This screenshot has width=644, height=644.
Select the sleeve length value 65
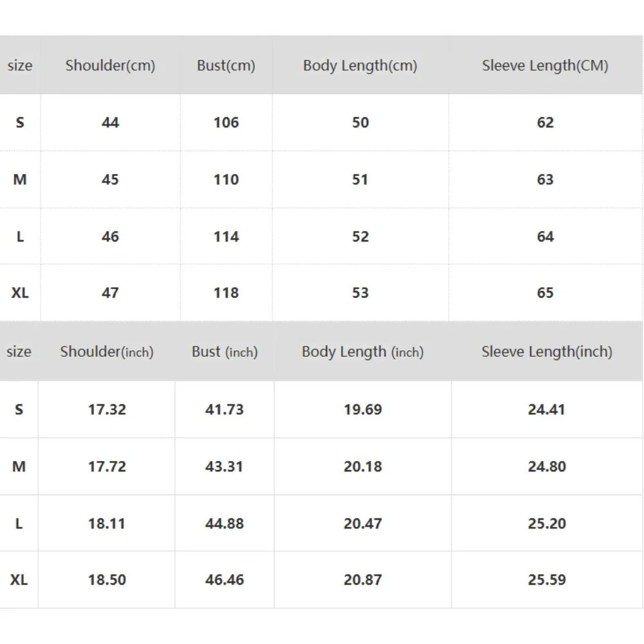tap(545, 293)
